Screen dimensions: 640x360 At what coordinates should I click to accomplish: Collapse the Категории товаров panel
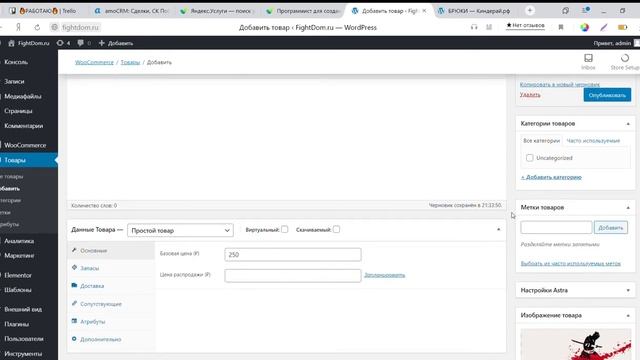coord(628,124)
